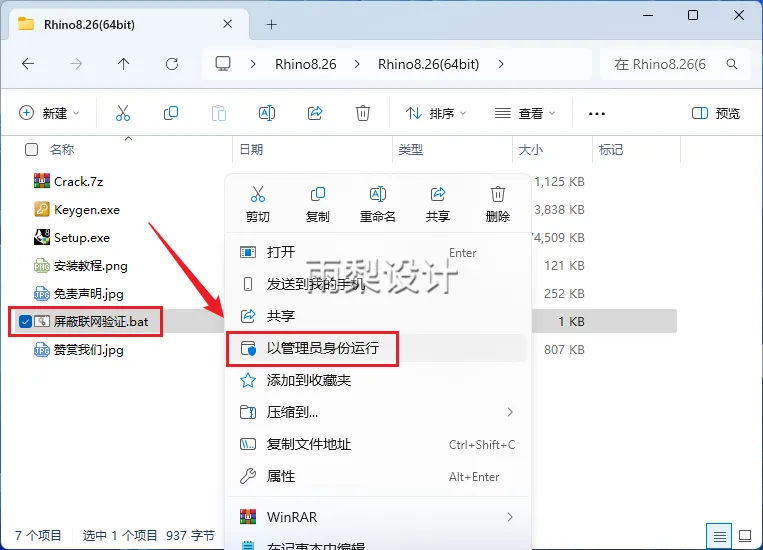Expand the WinRAR submenu
Viewport: 763px width, 550px height.
pos(510,517)
